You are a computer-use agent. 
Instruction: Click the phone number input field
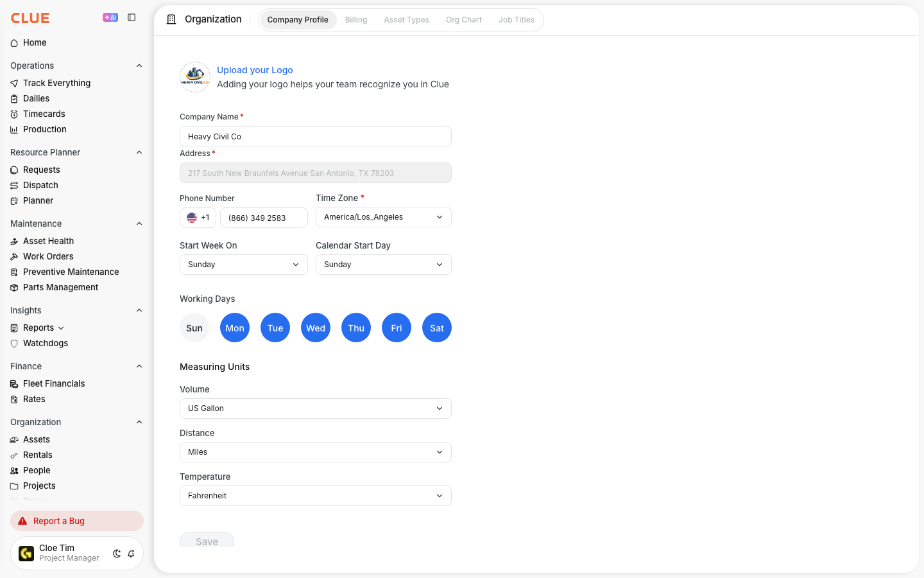tap(264, 218)
